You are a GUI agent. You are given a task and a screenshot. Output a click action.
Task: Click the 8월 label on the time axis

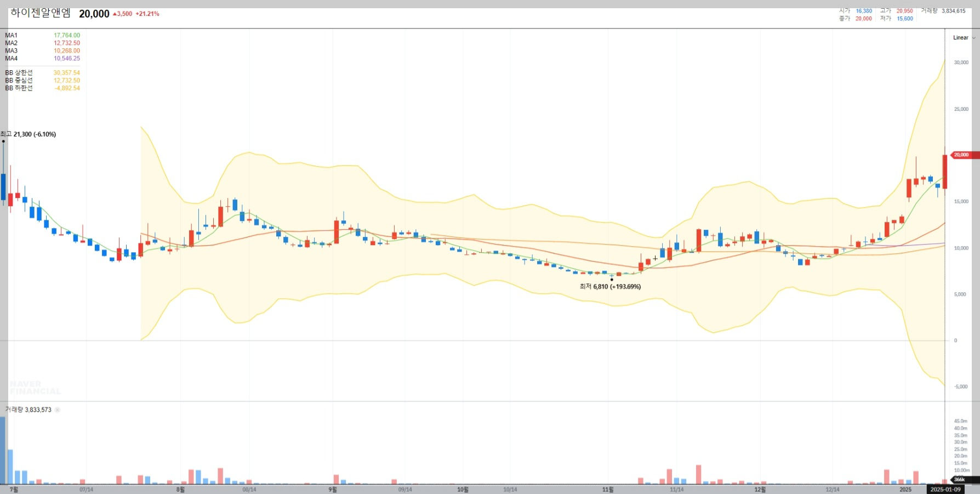click(x=180, y=489)
